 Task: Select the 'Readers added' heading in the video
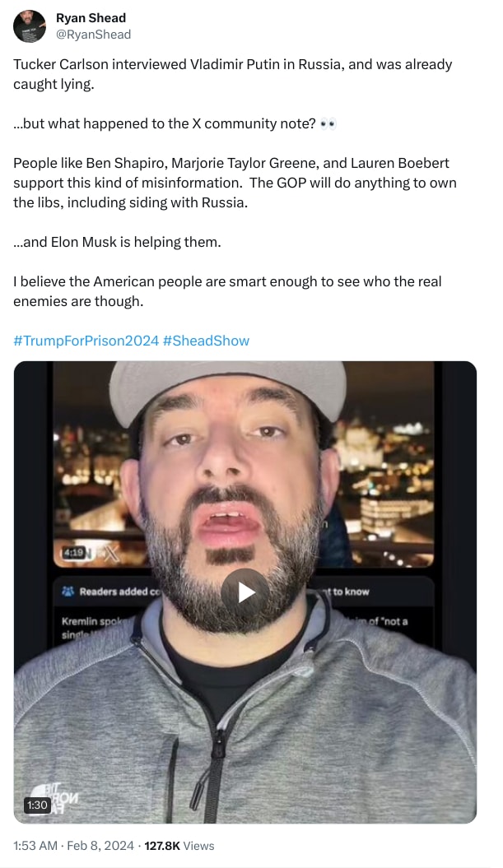point(119,592)
